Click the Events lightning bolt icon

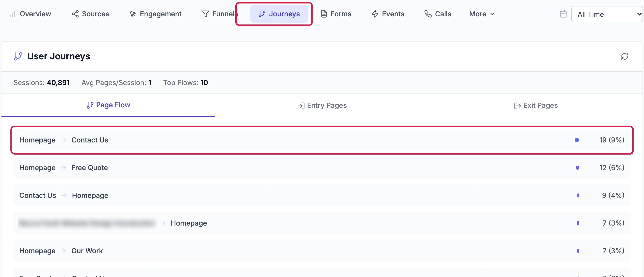pyautogui.click(x=375, y=14)
